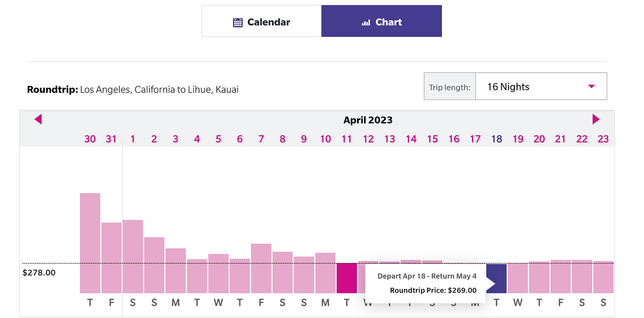The image size is (644, 318).
Task: Click the bar chart icon in Chart tab
Action: [366, 23]
